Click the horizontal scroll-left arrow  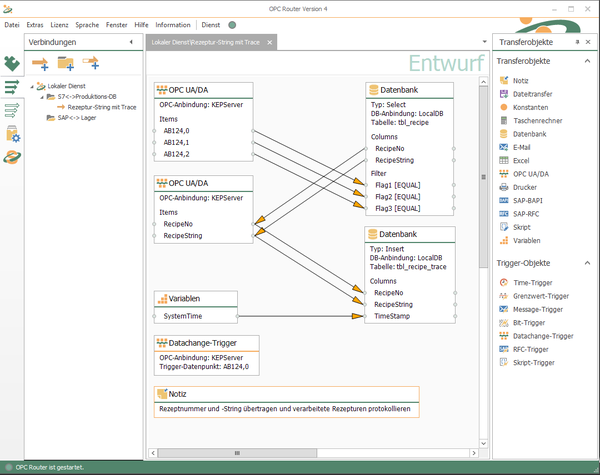point(153,453)
